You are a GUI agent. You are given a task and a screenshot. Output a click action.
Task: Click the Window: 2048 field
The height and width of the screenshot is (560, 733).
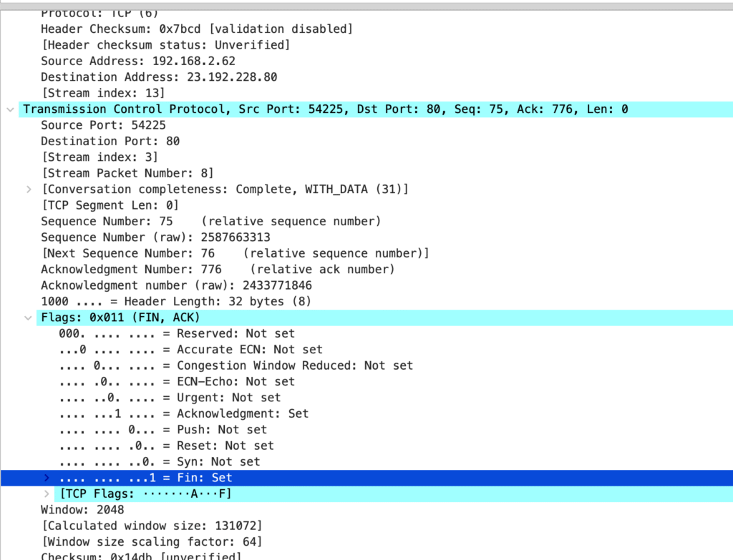point(82,510)
